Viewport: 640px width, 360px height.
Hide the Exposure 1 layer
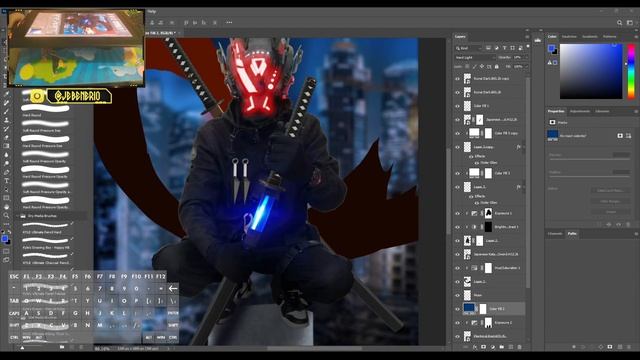click(458, 213)
